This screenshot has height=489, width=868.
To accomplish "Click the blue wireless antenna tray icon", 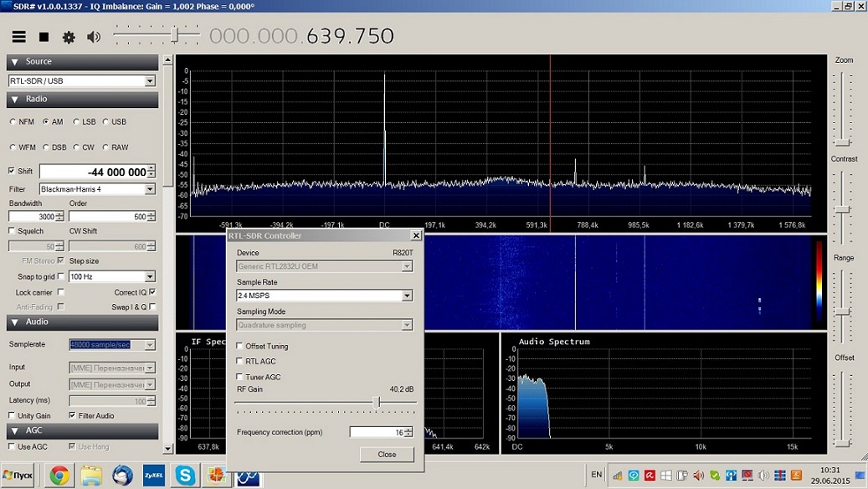I will pyautogui.click(x=732, y=475).
